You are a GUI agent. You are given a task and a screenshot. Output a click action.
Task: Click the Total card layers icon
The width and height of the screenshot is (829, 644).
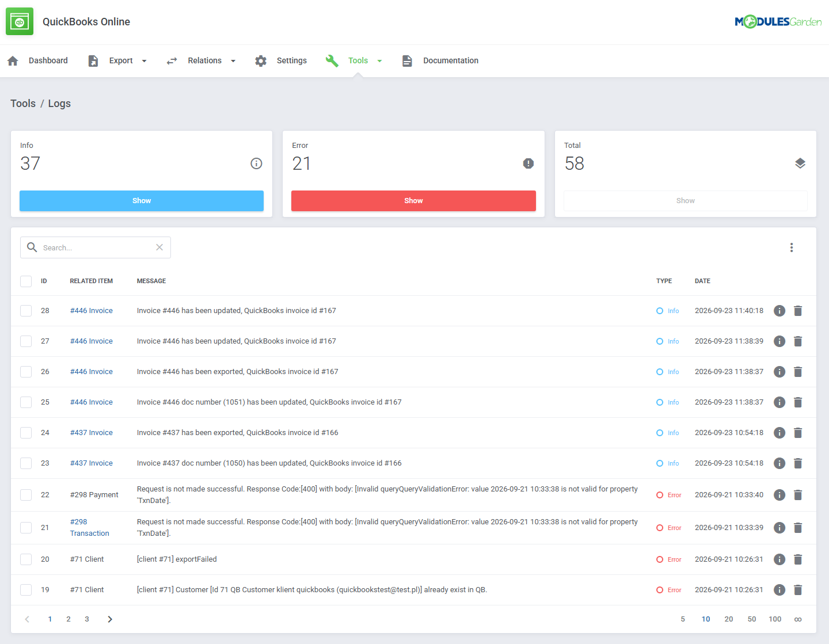800,163
